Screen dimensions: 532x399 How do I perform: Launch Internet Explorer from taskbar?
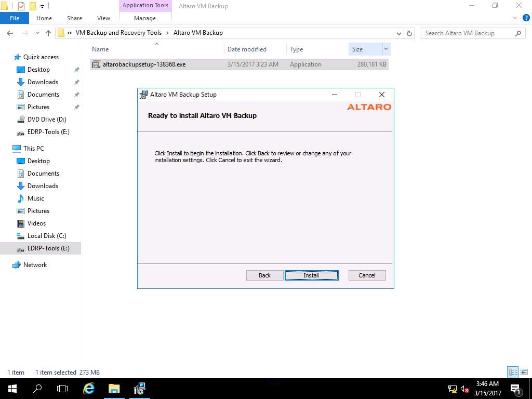pyautogui.click(x=89, y=389)
